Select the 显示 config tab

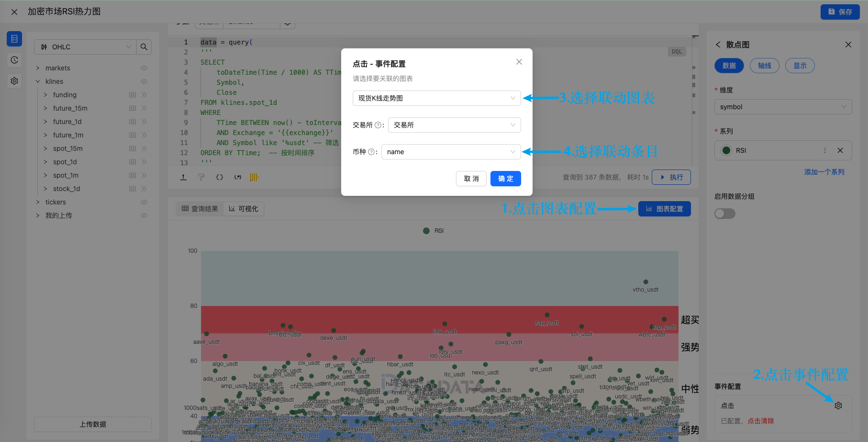tap(800, 66)
